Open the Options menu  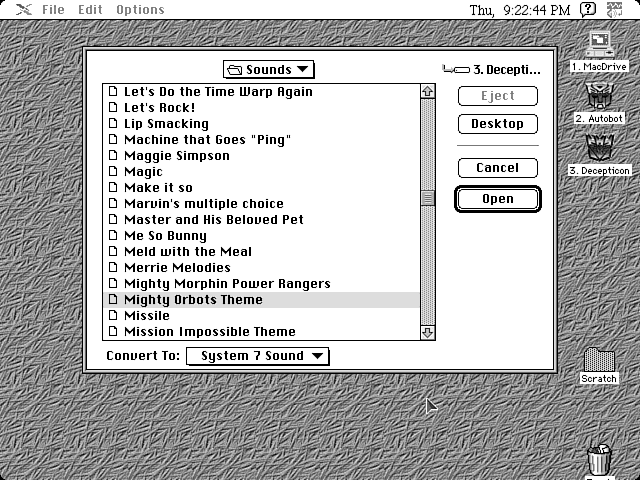tap(140, 9)
